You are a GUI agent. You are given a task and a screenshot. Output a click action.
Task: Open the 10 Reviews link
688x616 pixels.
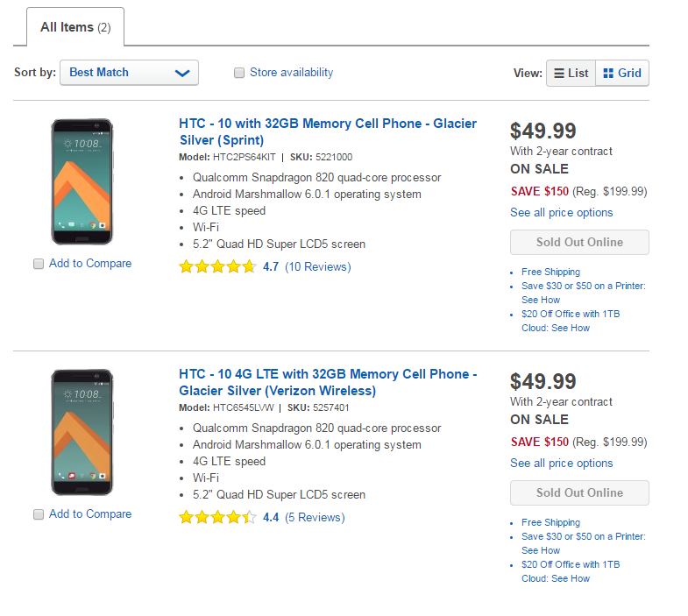point(318,266)
